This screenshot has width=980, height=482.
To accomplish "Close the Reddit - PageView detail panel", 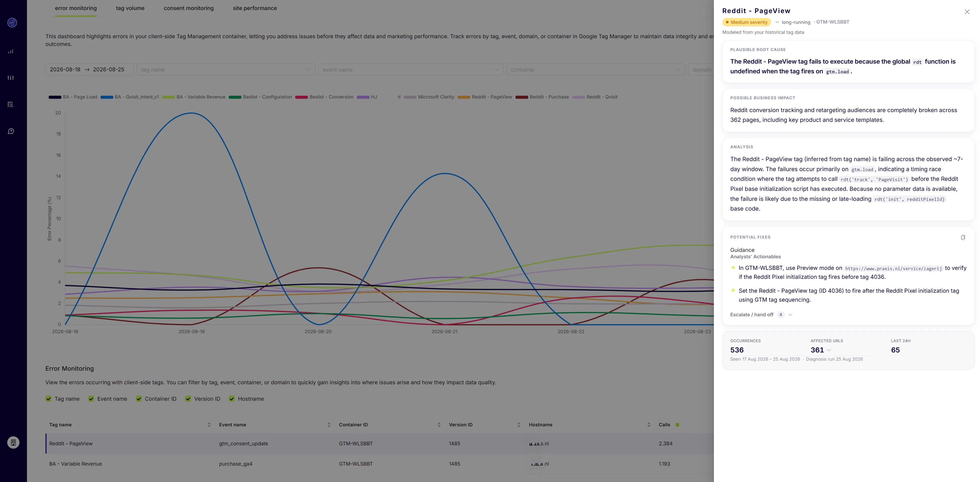I will coord(967,12).
